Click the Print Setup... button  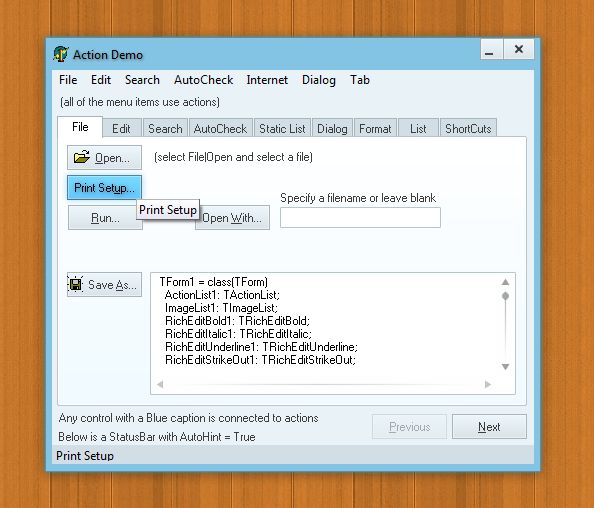tap(105, 188)
